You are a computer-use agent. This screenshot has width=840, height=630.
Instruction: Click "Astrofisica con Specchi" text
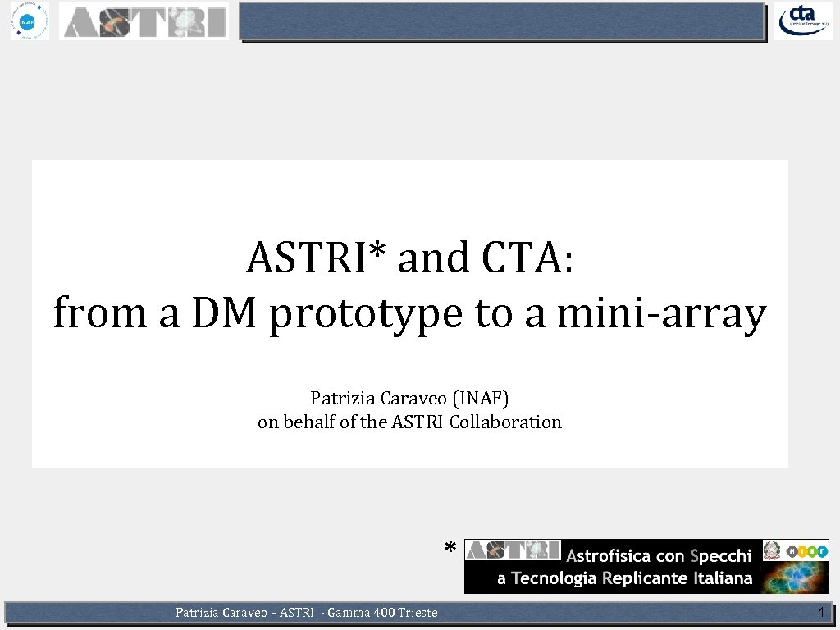pyautogui.click(x=659, y=556)
